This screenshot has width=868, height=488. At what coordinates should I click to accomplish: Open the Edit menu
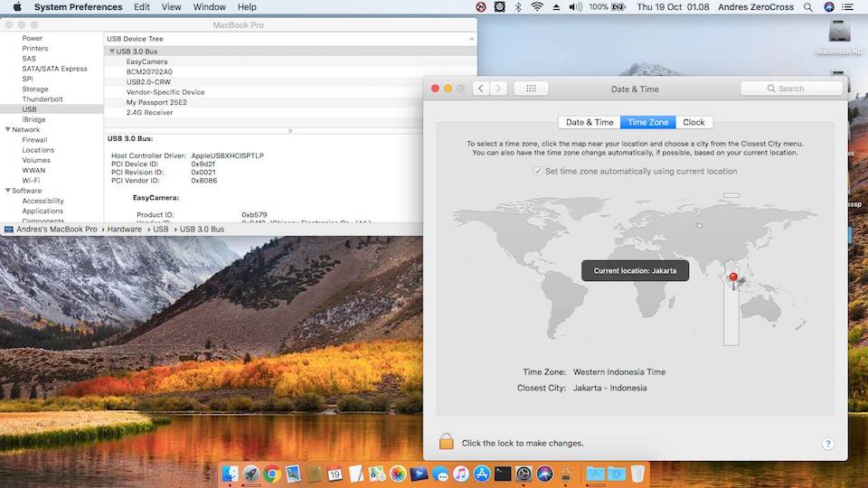pos(142,7)
